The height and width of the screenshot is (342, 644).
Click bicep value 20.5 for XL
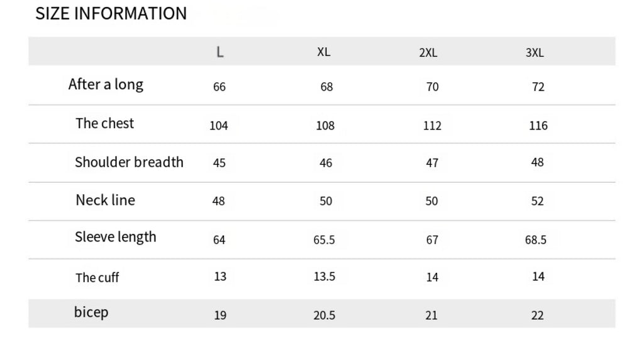(x=324, y=316)
